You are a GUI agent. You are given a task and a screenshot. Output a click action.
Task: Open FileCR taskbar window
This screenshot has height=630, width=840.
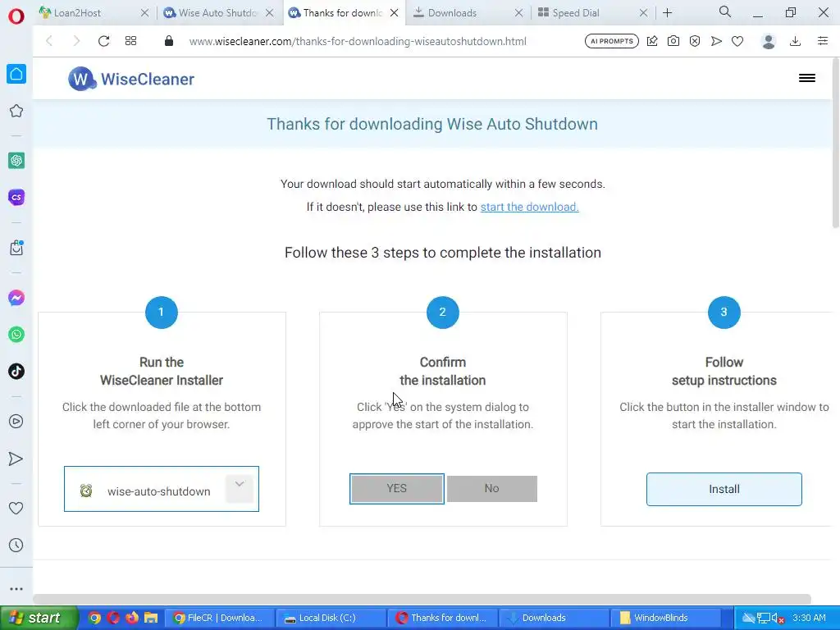point(218,618)
